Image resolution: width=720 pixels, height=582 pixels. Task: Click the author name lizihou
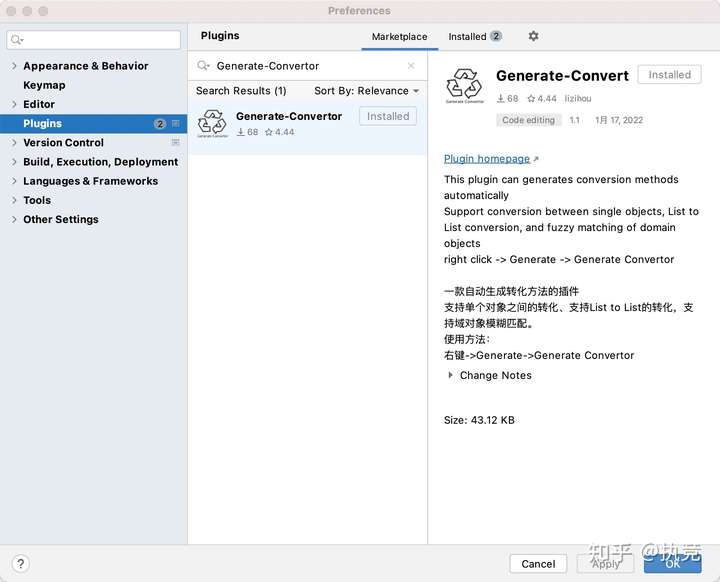coord(578,98)
